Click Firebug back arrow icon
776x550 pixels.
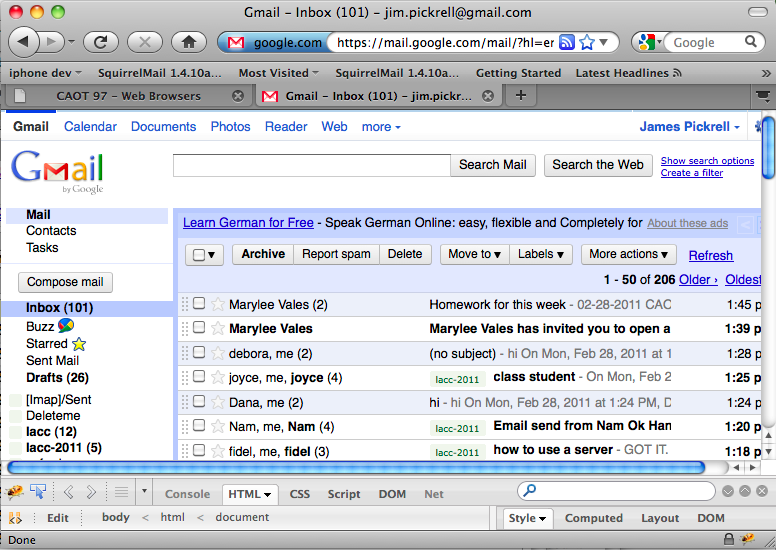[x=69, y=492]
